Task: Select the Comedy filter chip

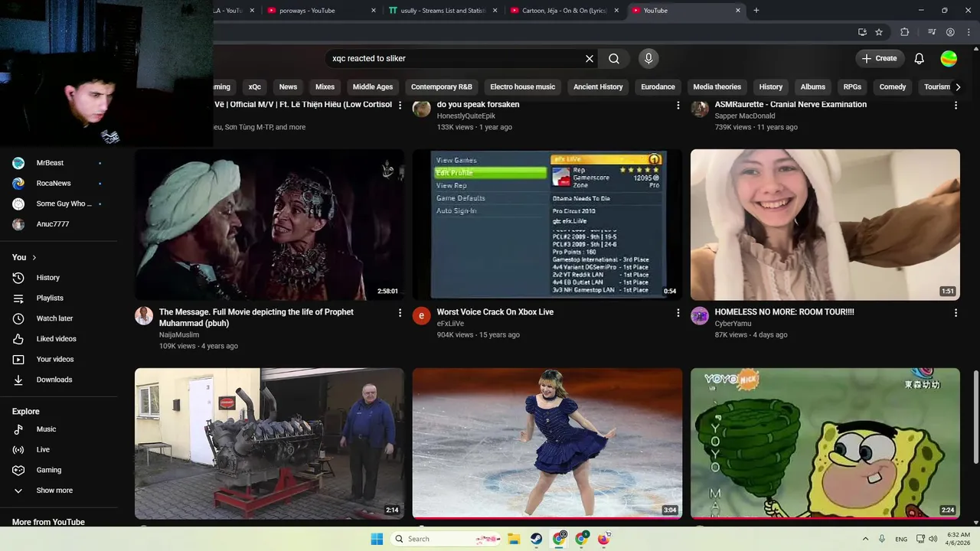Action: click(893, 86)
